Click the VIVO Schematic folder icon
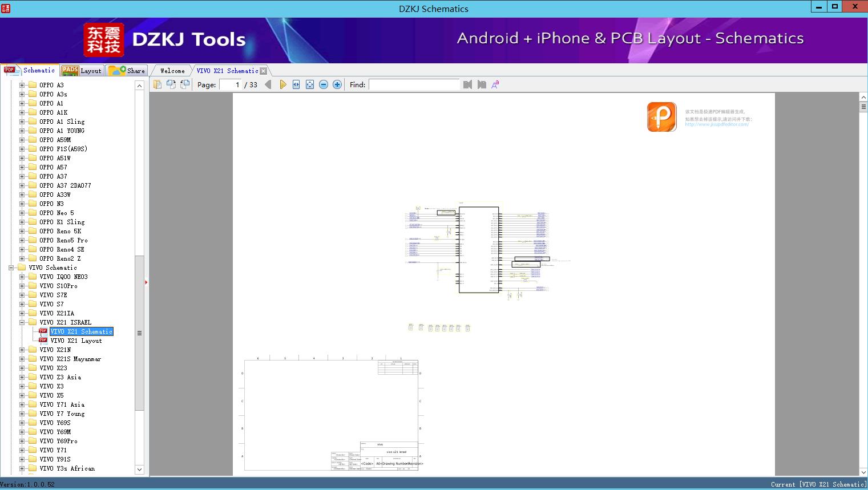The width and height of the screenshot is (868, 490). (22, 268)
